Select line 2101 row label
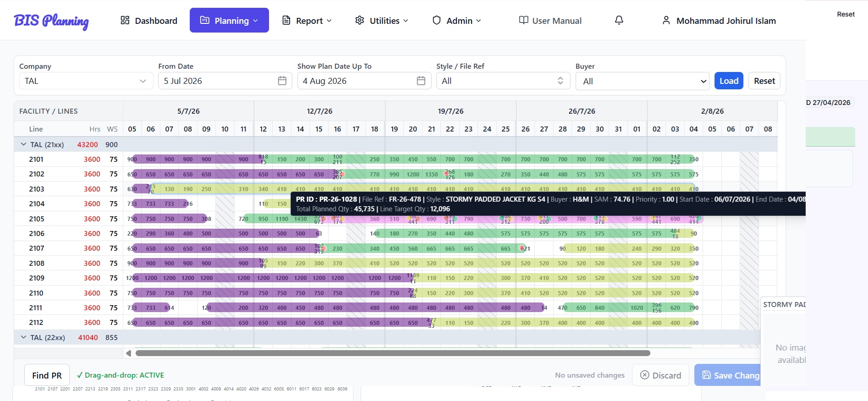868x401 pixels. pos(36,159)
